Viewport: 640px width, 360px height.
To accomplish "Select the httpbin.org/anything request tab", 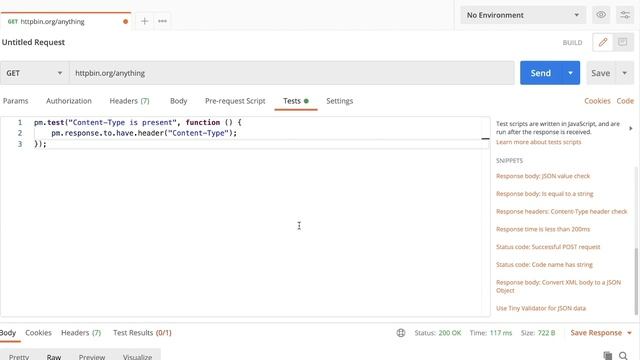I will click(x=65, y=22).
